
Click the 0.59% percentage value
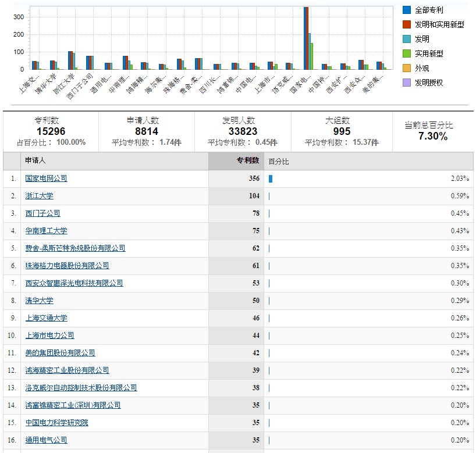click(460, 196)
